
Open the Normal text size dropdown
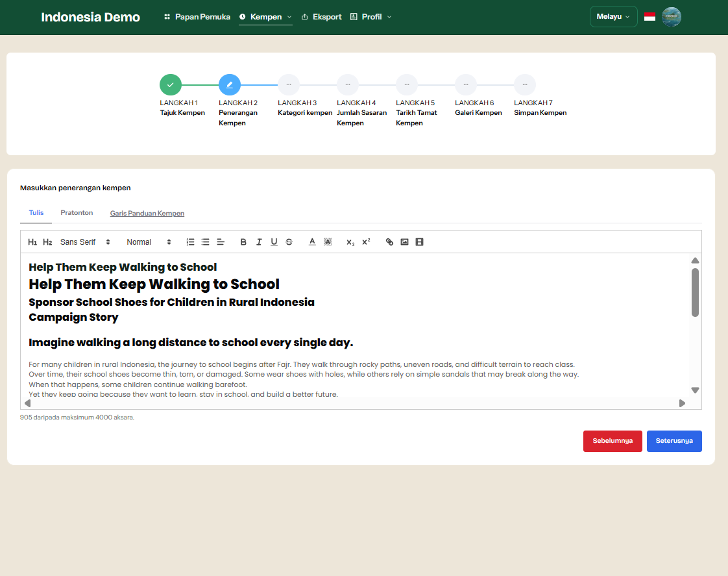(149, 242)
